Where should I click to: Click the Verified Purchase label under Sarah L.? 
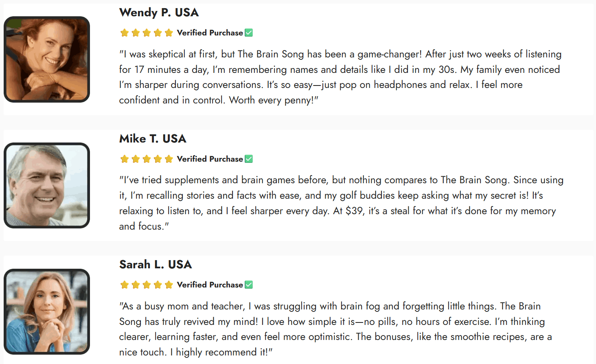coord(210,285)
